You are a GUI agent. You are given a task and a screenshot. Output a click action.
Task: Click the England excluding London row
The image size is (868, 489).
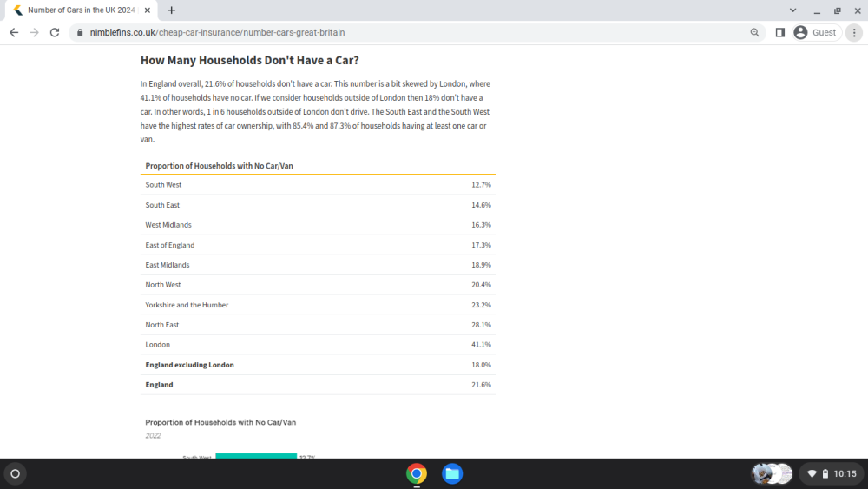point(318,365)
